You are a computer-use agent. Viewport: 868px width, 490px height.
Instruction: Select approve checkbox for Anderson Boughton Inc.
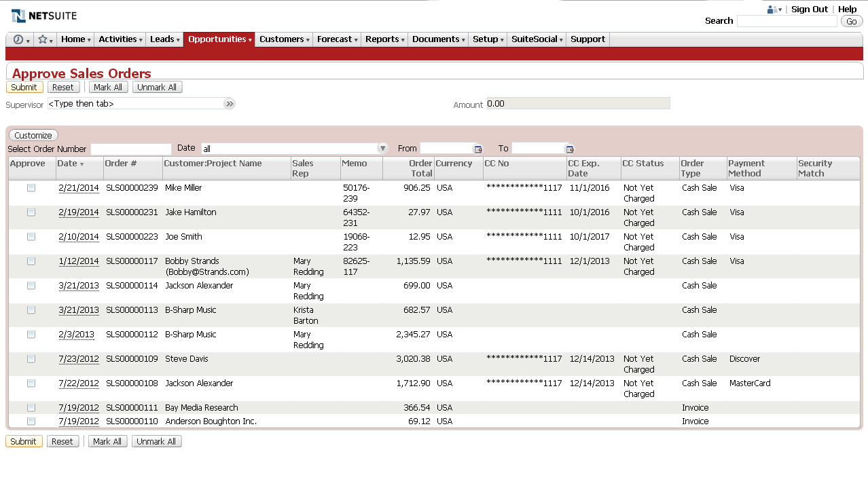point(31,421)
